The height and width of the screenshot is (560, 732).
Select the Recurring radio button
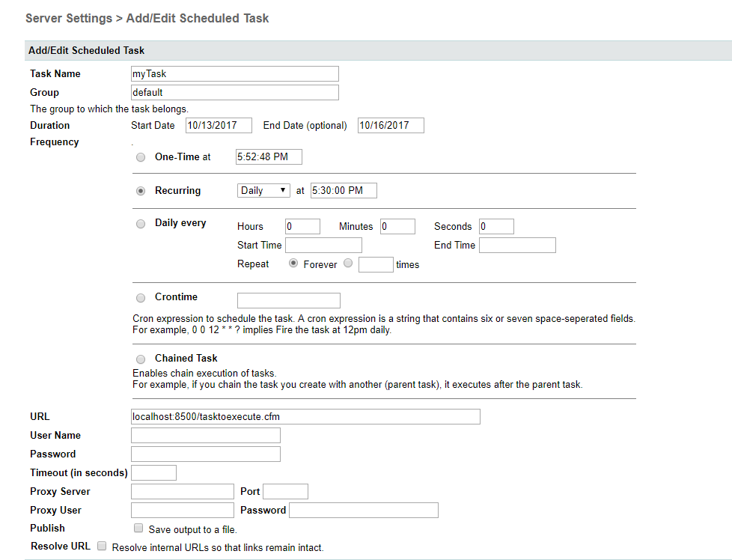click(x=141, y=191)
